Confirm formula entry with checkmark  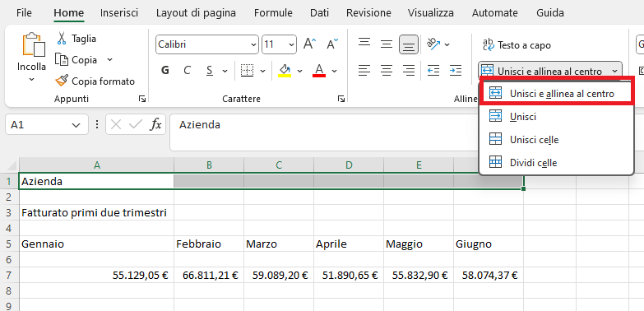click(x=136, y=124)
